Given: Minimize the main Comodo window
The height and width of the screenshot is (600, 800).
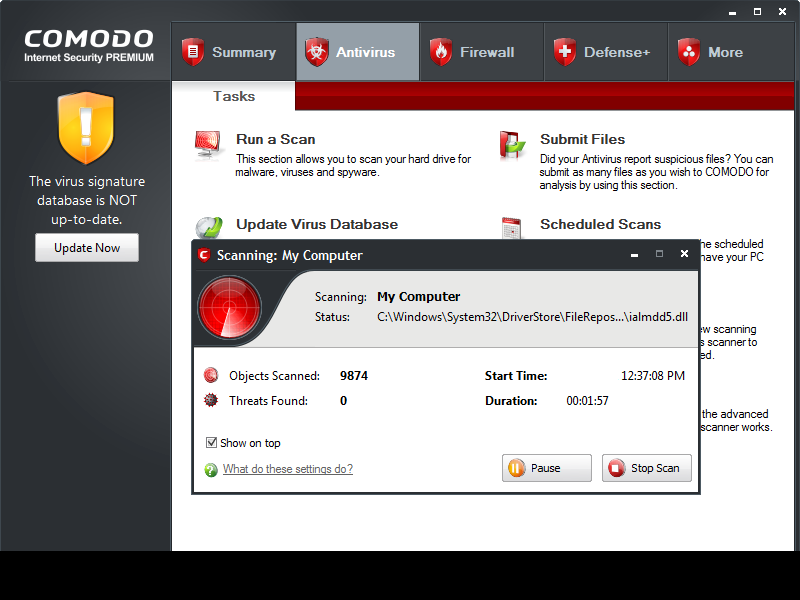Looking at the screenshot, I should (x=732, y=12).
